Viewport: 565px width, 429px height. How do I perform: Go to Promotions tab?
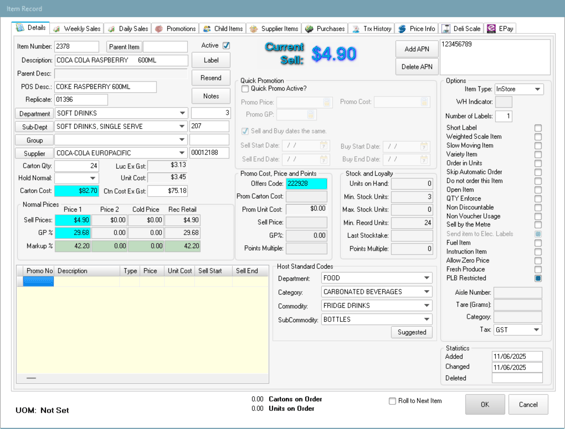[x=175, y=28]
